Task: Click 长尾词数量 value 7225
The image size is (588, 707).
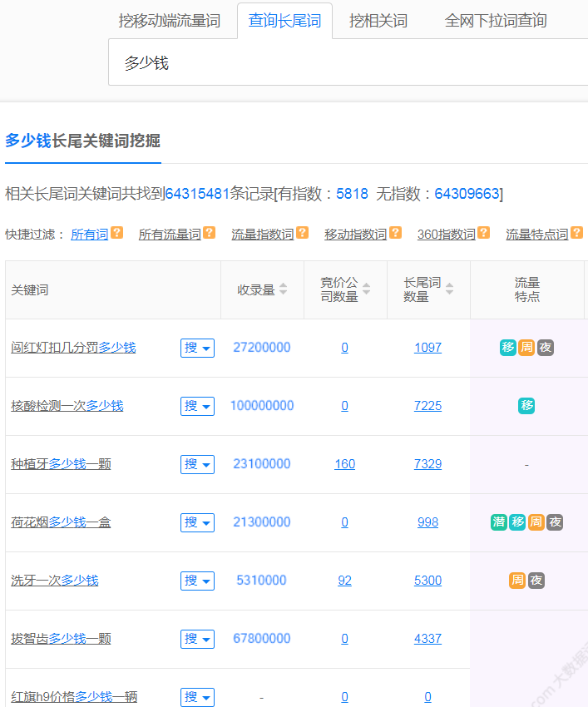Action: 428,406
